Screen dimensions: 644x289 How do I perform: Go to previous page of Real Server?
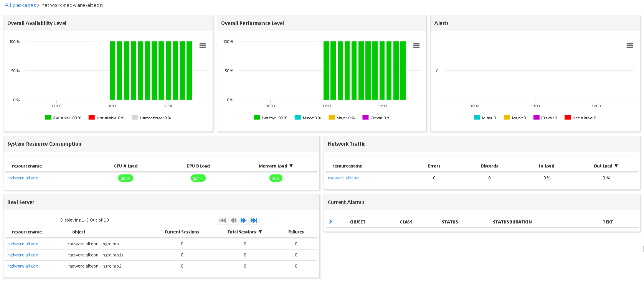click(x=233, y=220)
